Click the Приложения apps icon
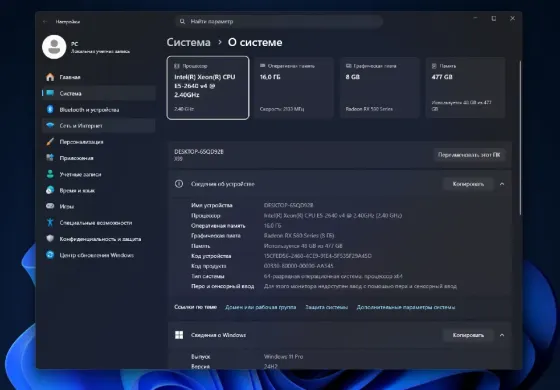 pos(50,158)
